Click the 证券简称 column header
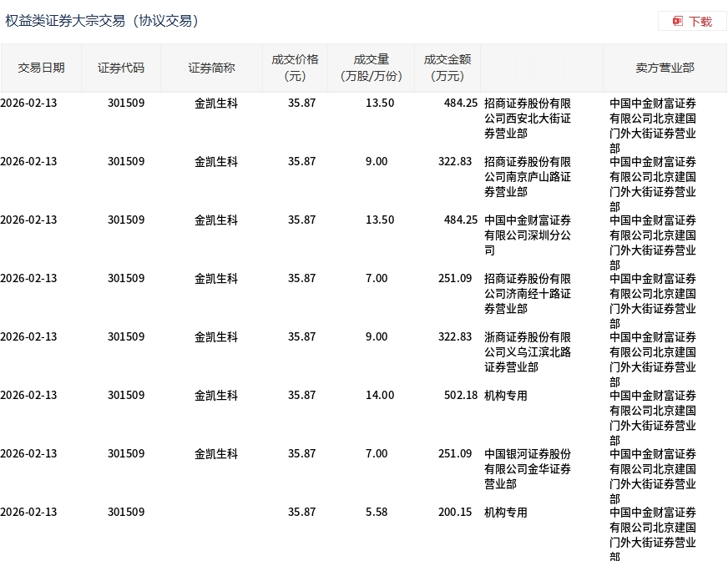 point(211,68)
